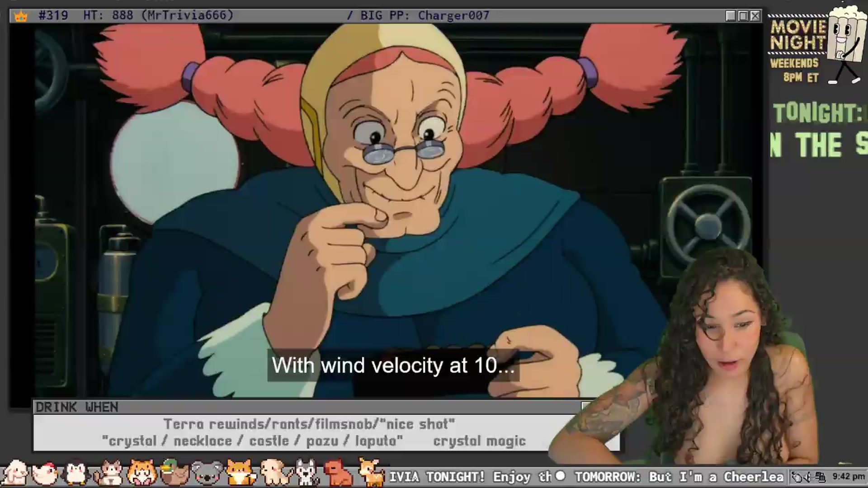The height and width of the screenshot is (488, 868).
Task: Click the 9:42 pm clock
Action: [x=849, y=477]
